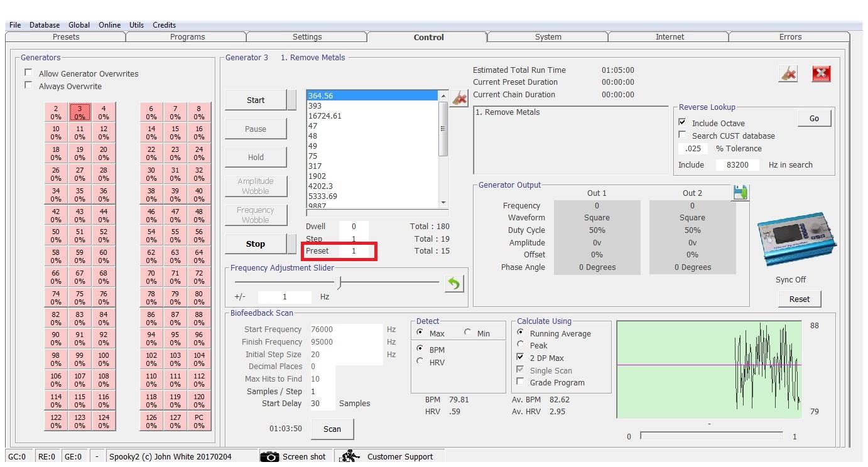Click the broom clear icon beside red X
Screen dimensions: 868x467
pos(788,73)
